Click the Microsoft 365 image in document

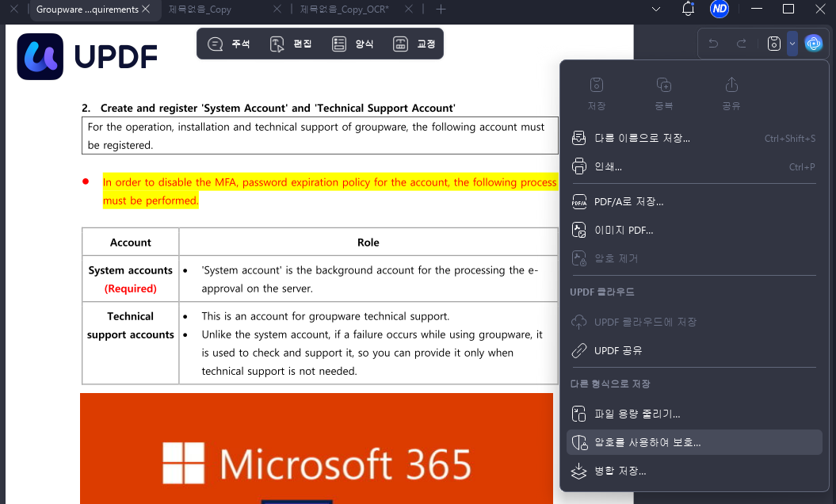click(317, 449)
